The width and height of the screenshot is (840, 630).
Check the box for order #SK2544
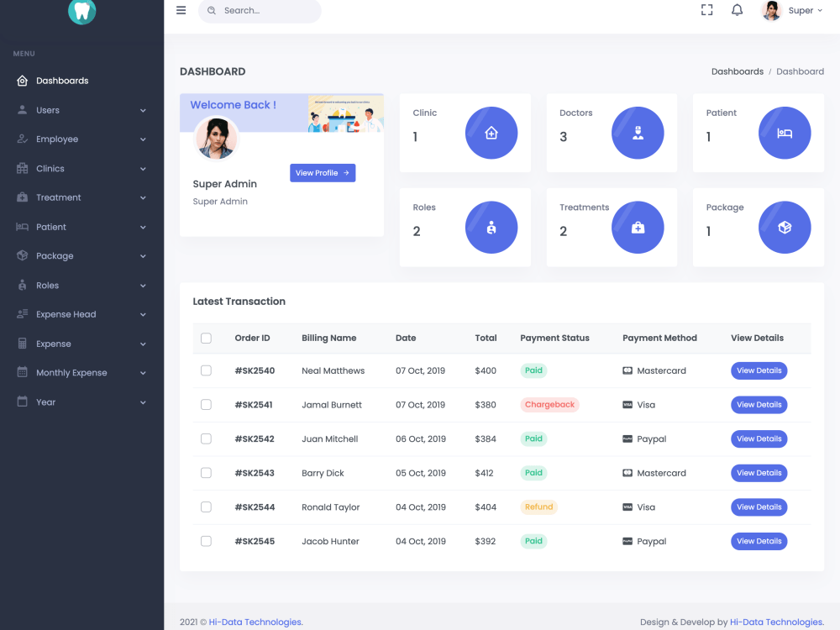[x=207, y=507]
